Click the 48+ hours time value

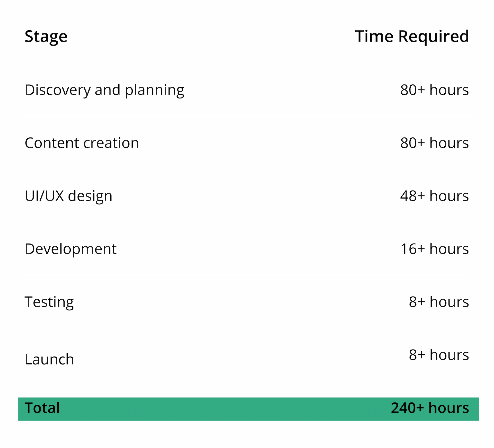[434, 196]
